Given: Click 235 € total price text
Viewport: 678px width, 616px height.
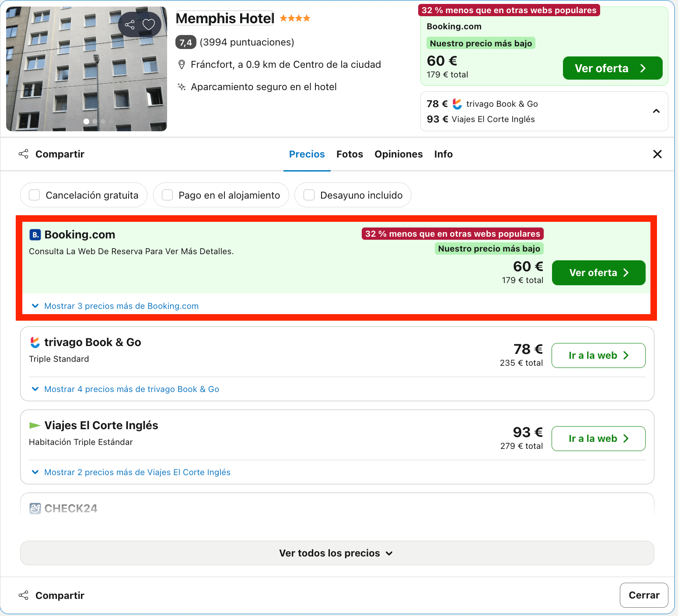Looking at the screenshot, I should [x=521, y=363].
